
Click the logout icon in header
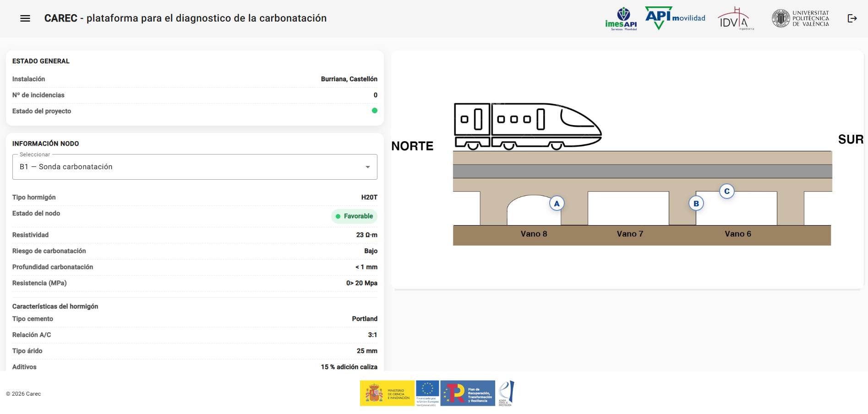[x=852, y=18]
